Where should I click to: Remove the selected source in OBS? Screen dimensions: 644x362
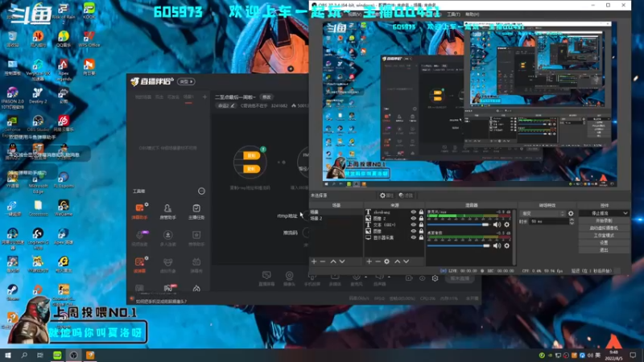[378, 261]
